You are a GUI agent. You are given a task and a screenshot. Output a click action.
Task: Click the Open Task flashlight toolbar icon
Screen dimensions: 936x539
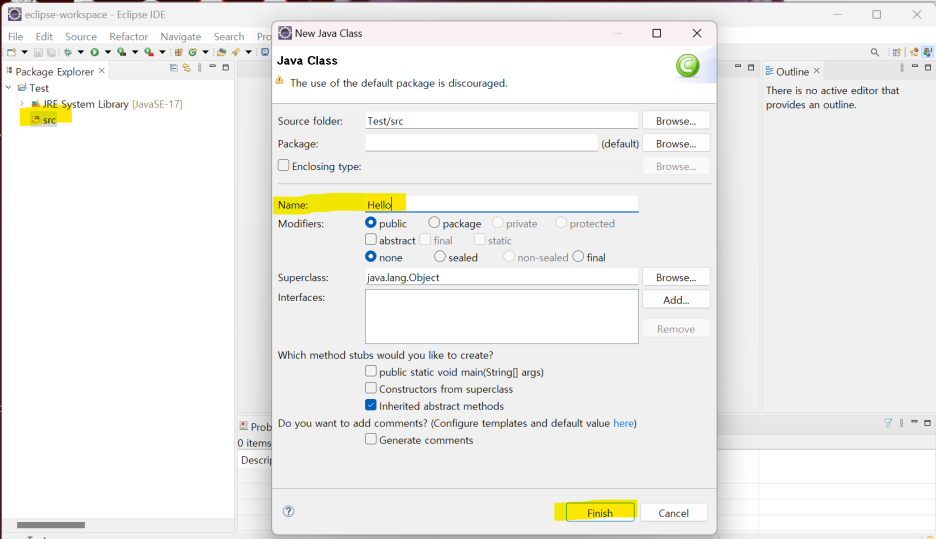pyautogui.click(x=235, y=52)
